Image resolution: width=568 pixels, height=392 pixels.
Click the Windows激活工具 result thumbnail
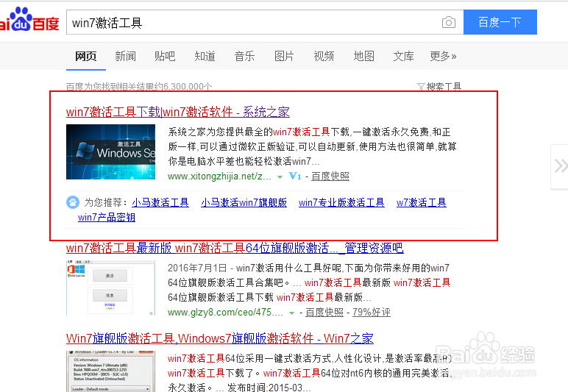(x=110, y=152)
